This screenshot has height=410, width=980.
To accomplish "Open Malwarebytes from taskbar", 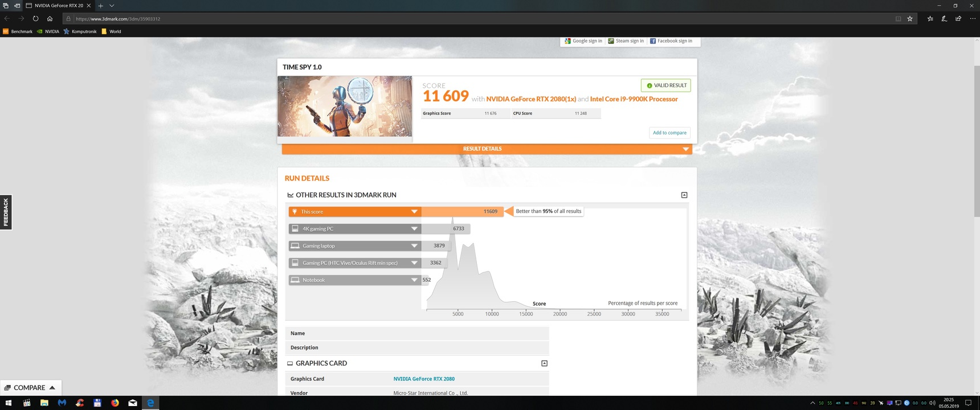I will tap(62, 403).
